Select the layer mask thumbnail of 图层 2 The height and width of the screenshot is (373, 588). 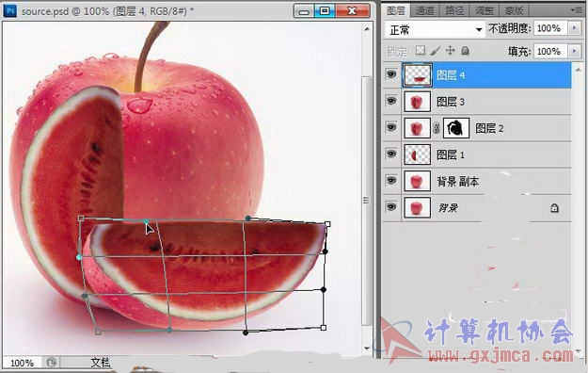(456, 128)
